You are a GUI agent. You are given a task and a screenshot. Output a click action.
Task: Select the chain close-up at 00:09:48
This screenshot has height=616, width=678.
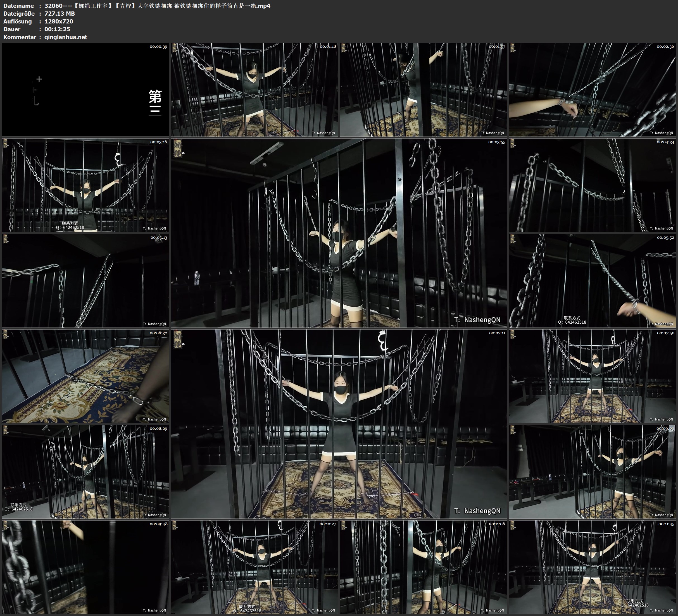click(x=85, y=567)
